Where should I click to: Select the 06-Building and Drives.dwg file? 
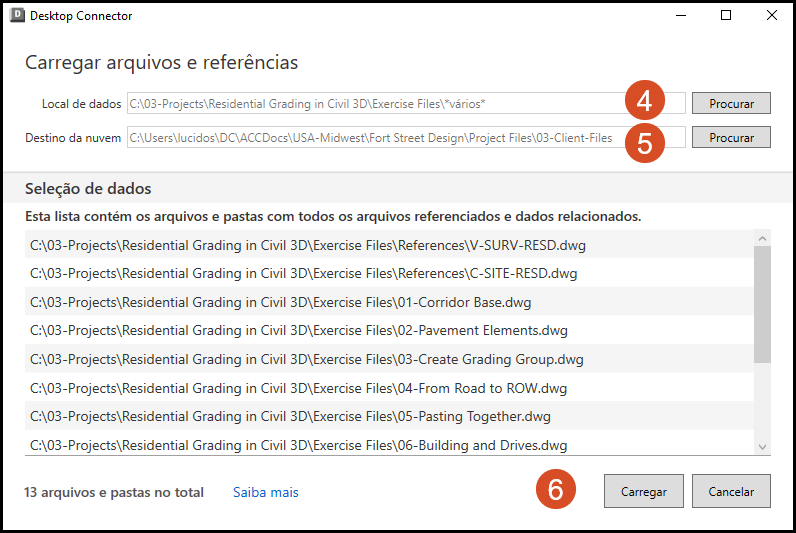tap(299, 445)
